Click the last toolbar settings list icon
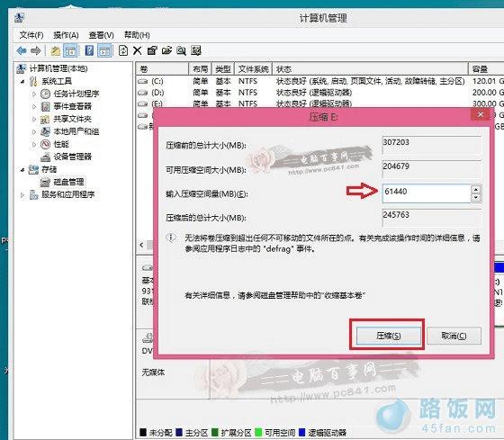 (196, 50)
